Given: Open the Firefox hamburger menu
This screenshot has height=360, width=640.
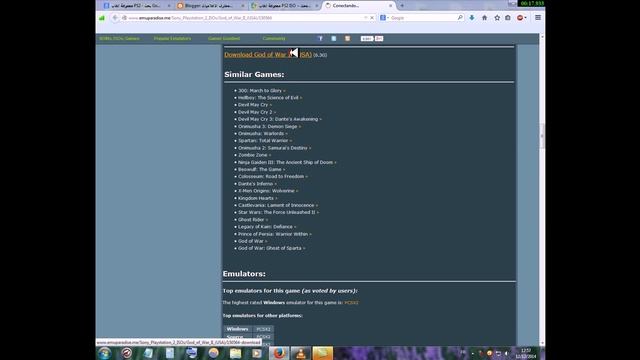Looking at the screenshot, I should pyautogui.click(x=538, y=18).
